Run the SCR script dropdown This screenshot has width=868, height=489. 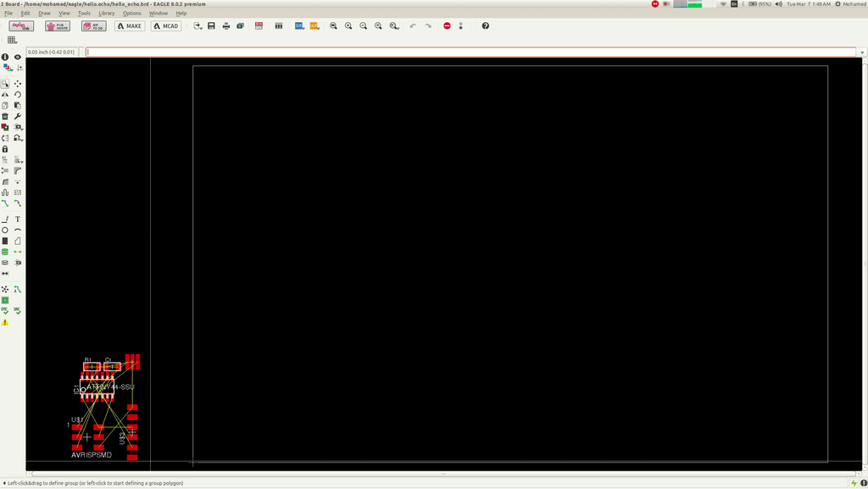point(299,26)
